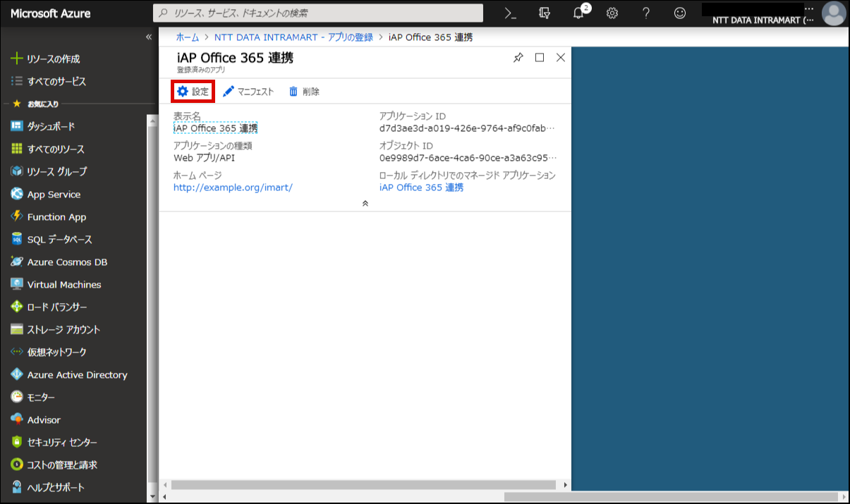Click the ロード バランサー icon

click(x=17, y=307)
